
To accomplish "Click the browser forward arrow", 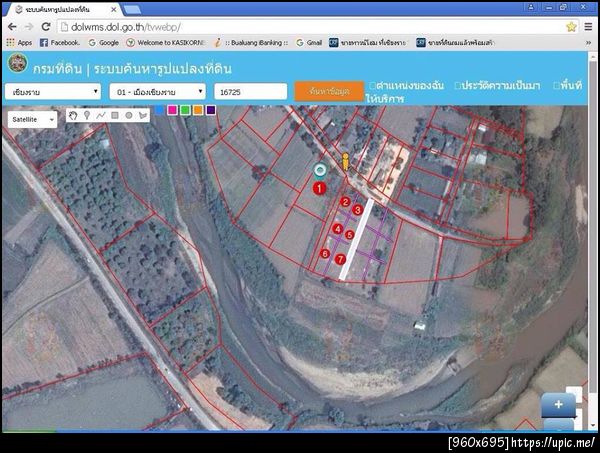I will (x=29, y=27).
